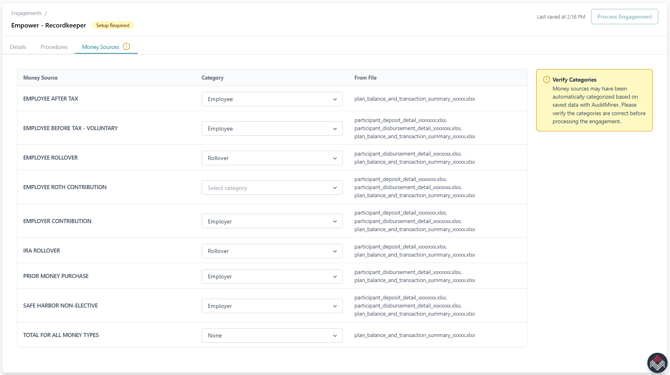Switch to the Procedures tab
The image size is (670, 375).
[54, 47]
